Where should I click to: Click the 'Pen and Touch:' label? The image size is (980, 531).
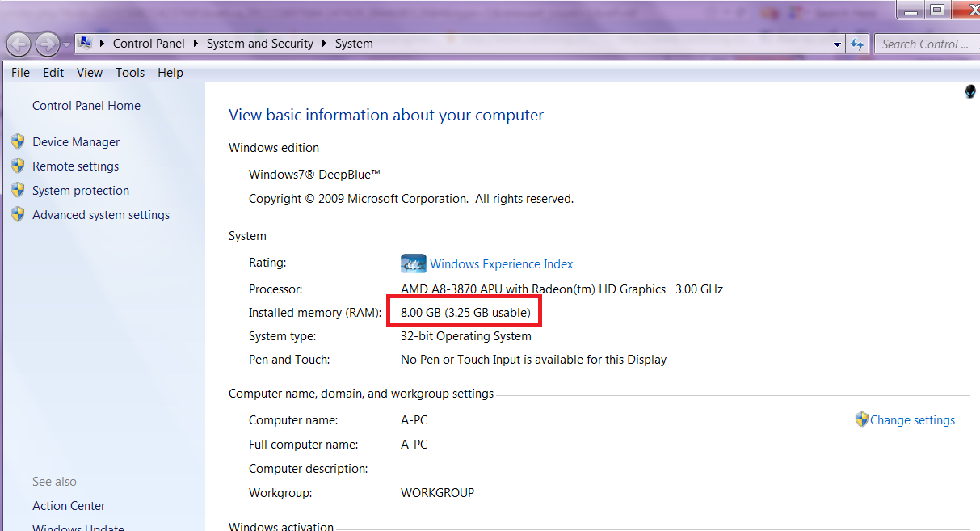289,360
